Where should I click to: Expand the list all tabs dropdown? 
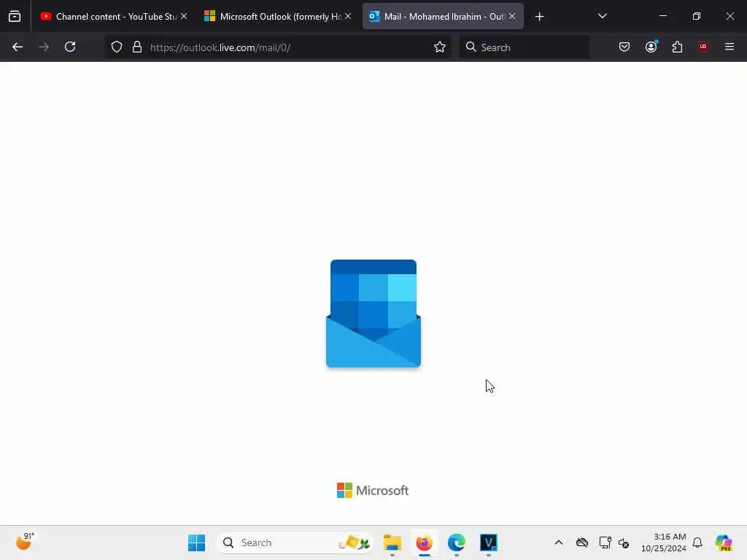click(602, 16)
